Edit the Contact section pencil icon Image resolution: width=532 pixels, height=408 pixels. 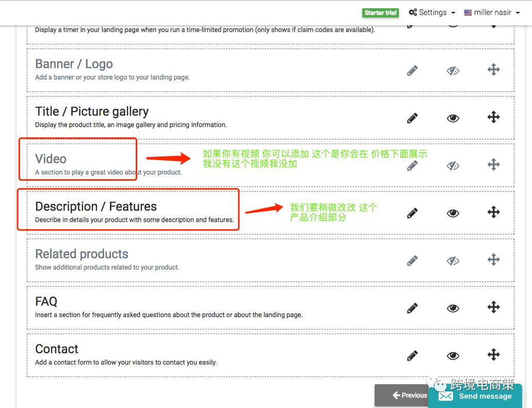(x=412, y=355)
